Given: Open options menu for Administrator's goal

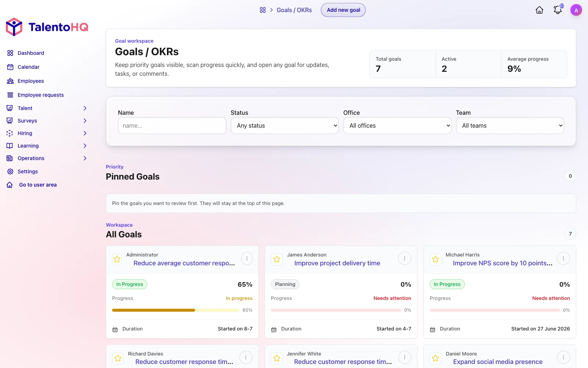Looking at the screenshot, I should point(247,258).
